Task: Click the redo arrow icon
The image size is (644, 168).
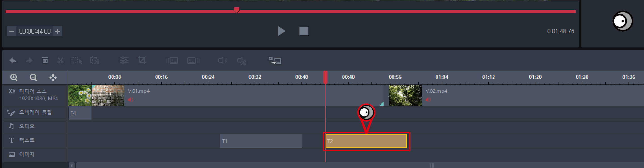Action: coord(29,60)
